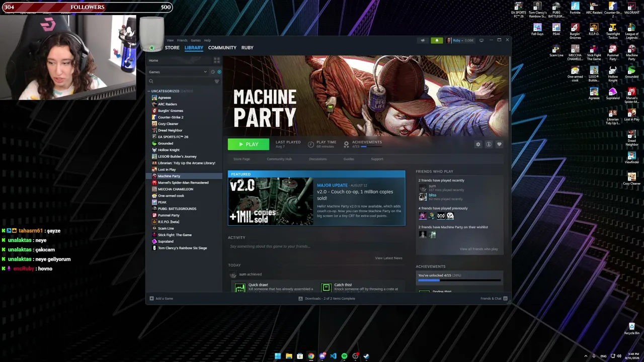The image size is (644, 362).
Task: Collapse the Uncategorized collection
Action: 149,91
